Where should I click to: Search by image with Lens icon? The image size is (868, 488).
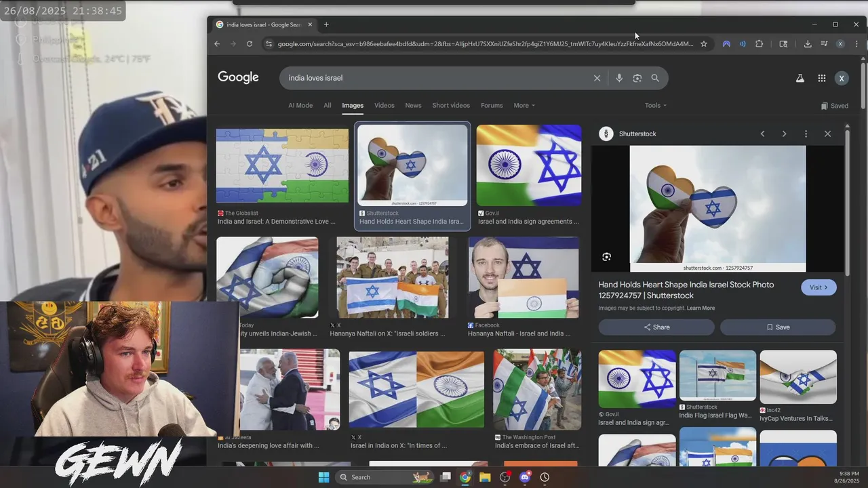637,78
